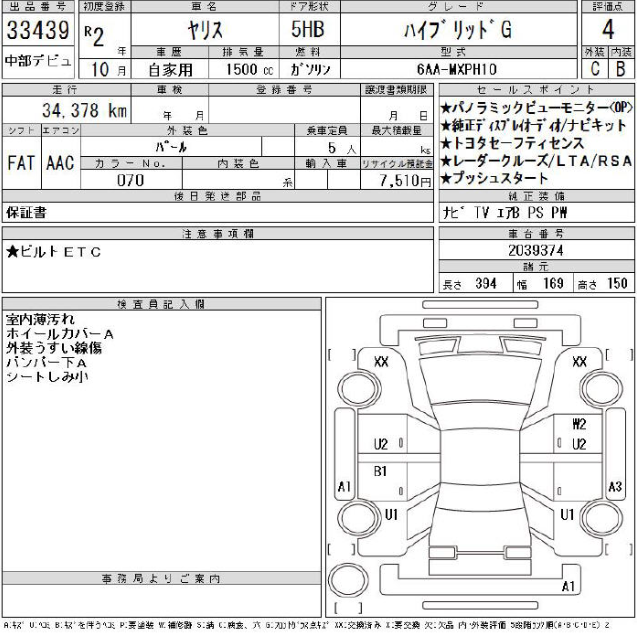Click the color number 070 field
637x634 pixels.
[131, 180]
